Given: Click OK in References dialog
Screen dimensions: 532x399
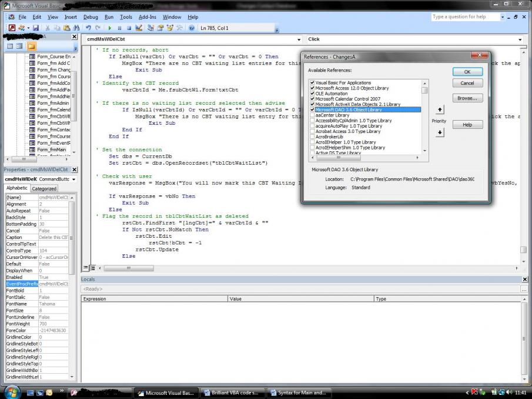Looking at the screenshot, I should point(467,72).
